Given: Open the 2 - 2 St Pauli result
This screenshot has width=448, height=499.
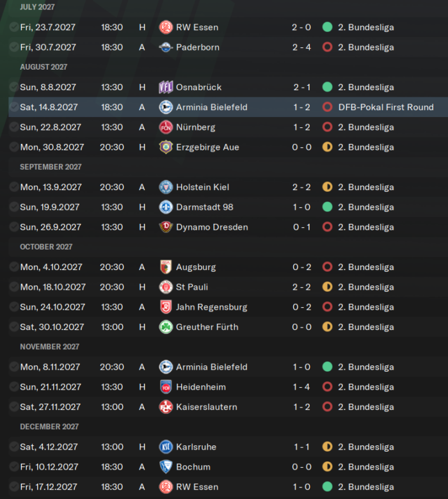Looking at the screenshot, I should click(301, 287).
